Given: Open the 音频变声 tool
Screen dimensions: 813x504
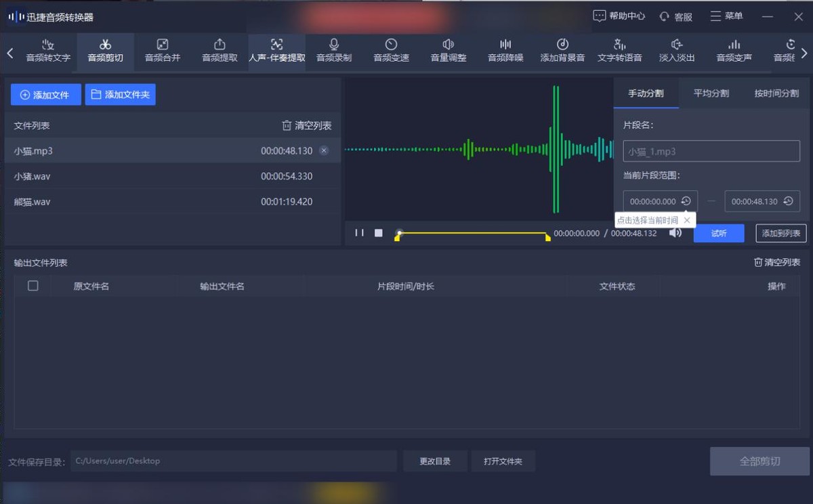Looking at the screenshot, I should [x=734, y=52].
